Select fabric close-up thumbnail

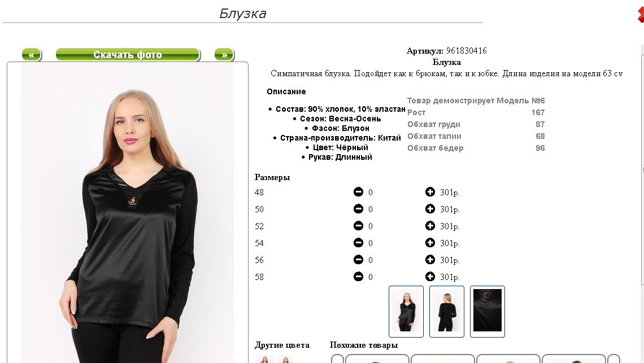pyautogui.click(x=488, y=311)
